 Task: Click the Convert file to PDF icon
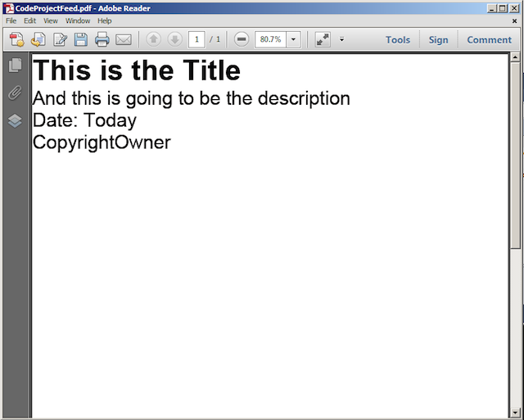click(38, 39)
